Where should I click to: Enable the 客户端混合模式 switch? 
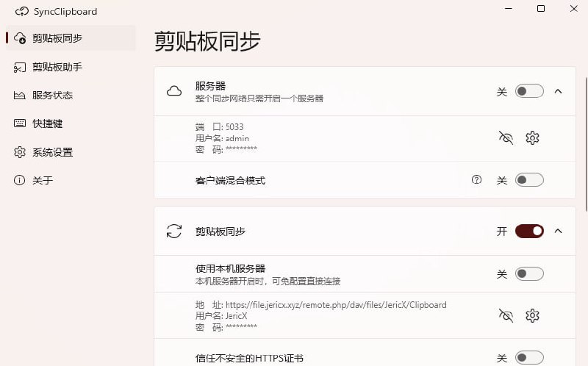[529, 180]
